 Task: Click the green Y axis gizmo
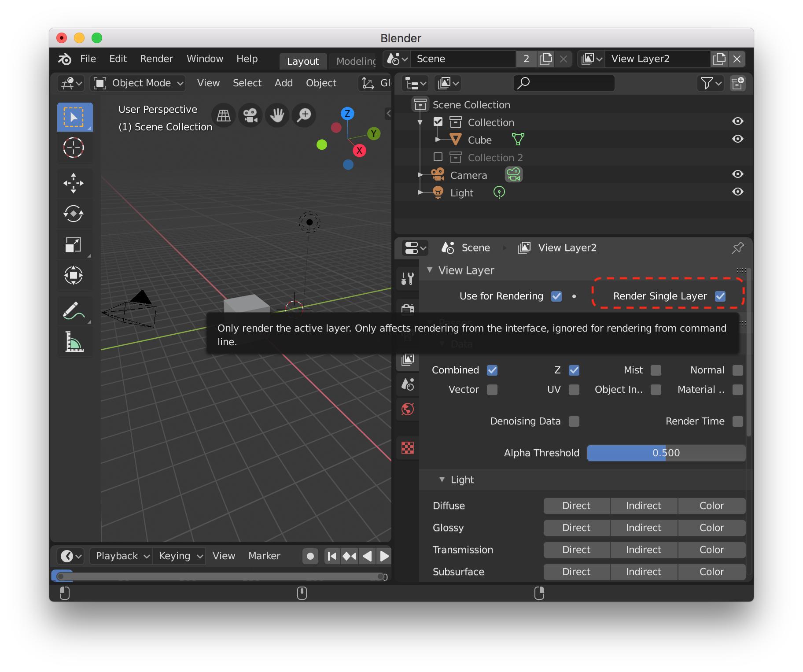click(x=374, y=133)
